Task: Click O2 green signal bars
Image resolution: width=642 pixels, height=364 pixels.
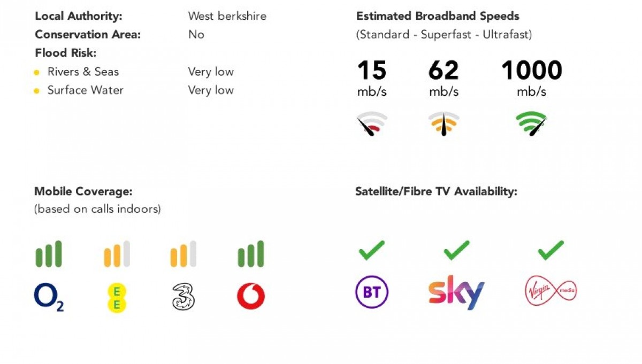Action: point(49,253)
